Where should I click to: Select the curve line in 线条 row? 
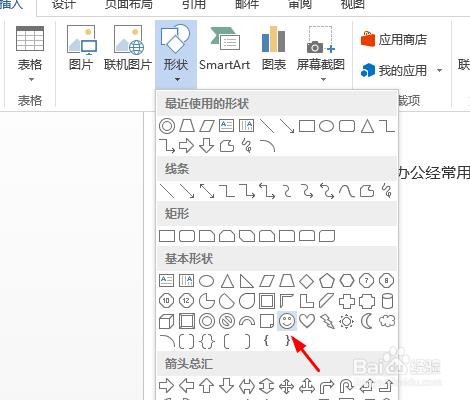click(347, 191)
